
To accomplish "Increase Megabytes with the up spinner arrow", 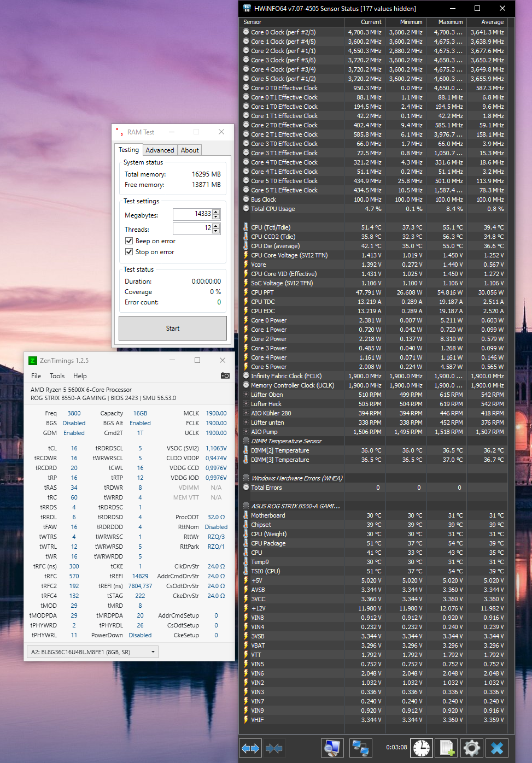I will pyautogui.click(x=216, y=212).
